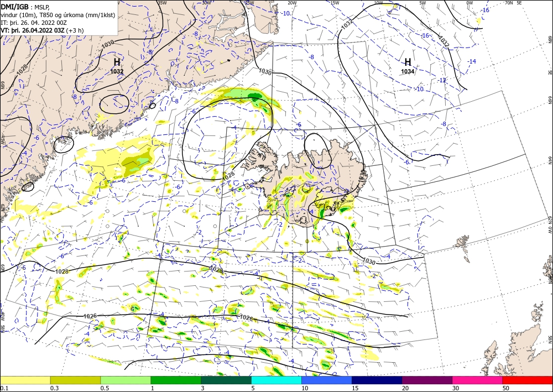Choose the purple 20 mm legend swatch
This screenshot has width=553, height=392.
click(427, 380)
